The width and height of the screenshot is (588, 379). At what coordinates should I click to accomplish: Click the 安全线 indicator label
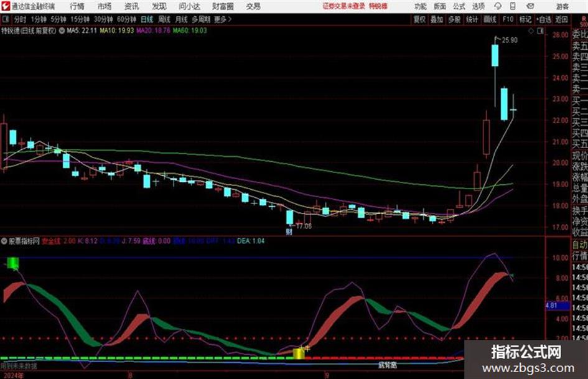50,241
